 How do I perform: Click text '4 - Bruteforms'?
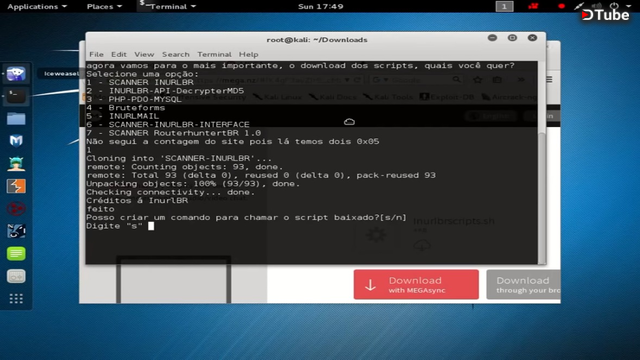coord(126,108)
